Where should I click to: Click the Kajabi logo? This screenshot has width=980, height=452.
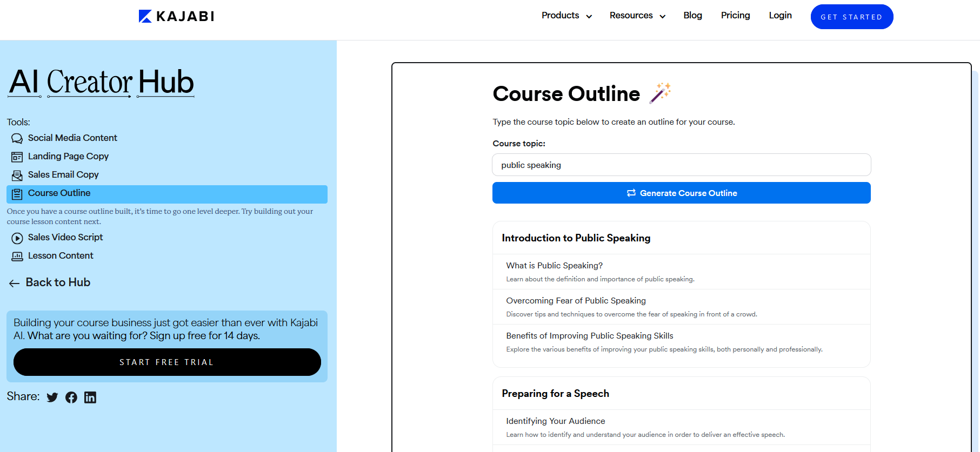(x=176, y=16)
